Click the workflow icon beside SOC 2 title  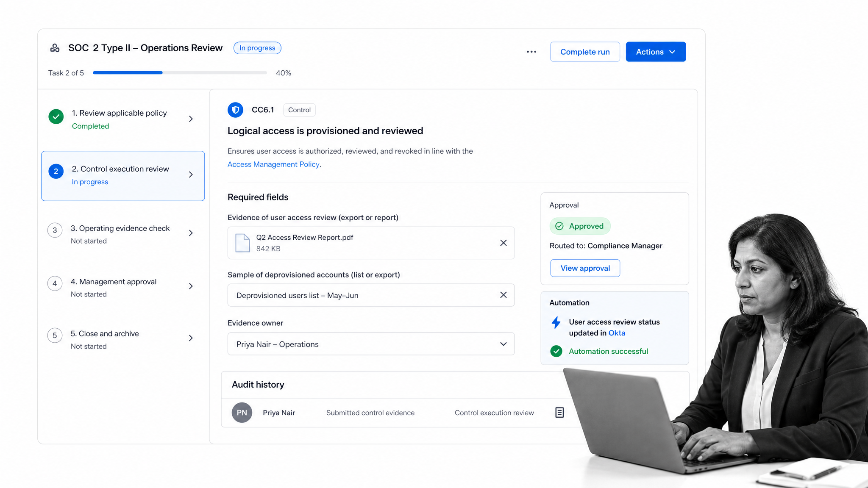[55, 48]
